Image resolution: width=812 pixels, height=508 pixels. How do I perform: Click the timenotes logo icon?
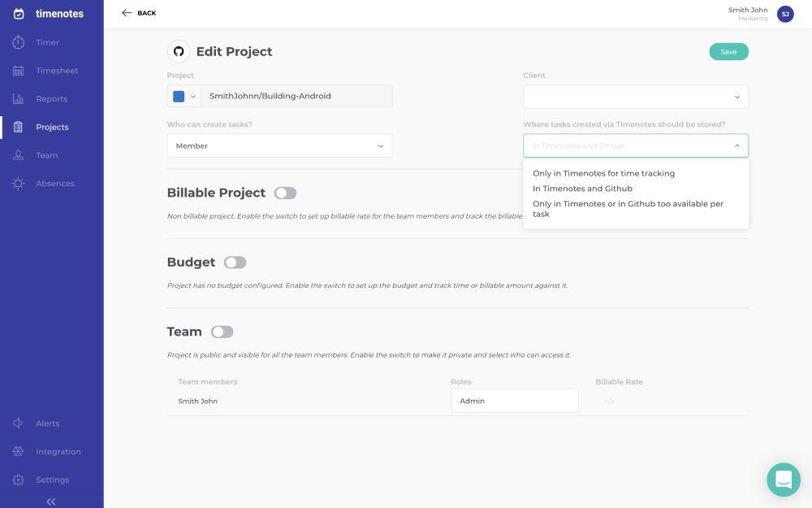click(x=19, y=14)
